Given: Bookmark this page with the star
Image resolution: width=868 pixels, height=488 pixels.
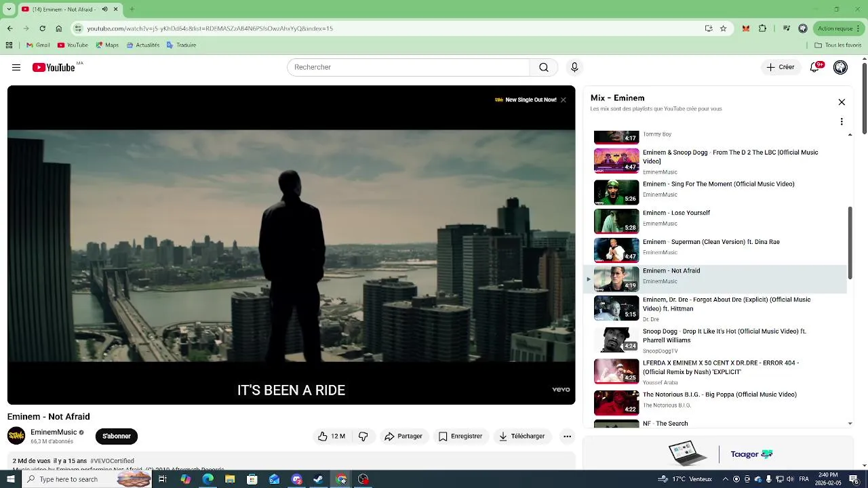Looking at the screenshot, I should pos(723,28).
